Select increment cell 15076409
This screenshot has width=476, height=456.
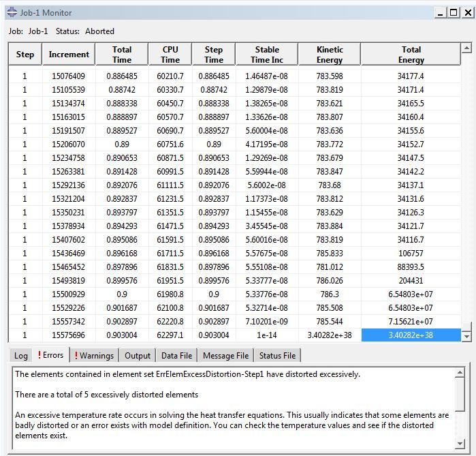coord(69,76)
